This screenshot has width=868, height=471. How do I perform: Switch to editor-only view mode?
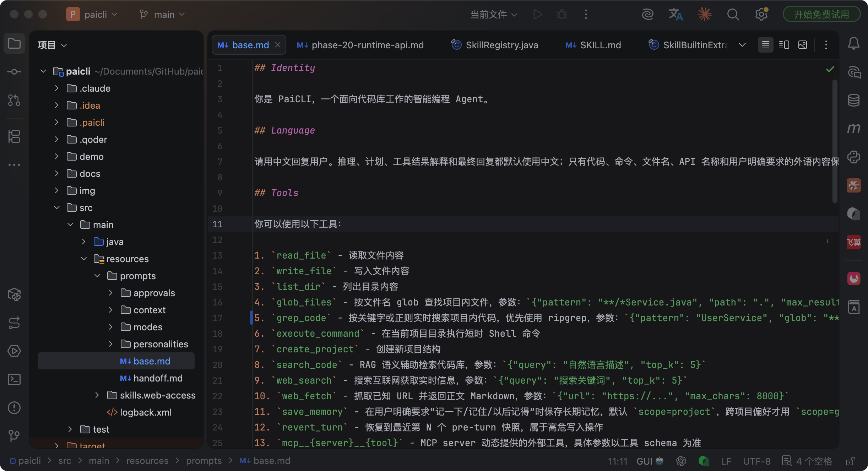click(x=766, y=45)
